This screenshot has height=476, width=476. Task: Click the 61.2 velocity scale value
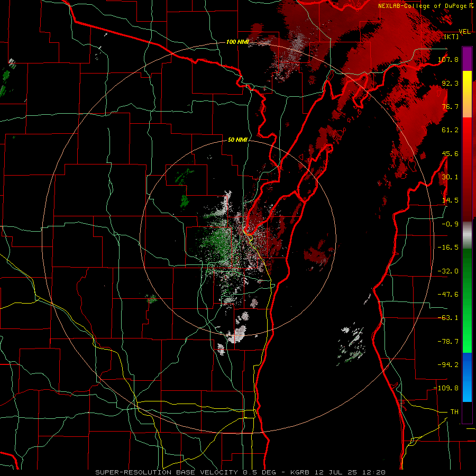tap(450, 130)
